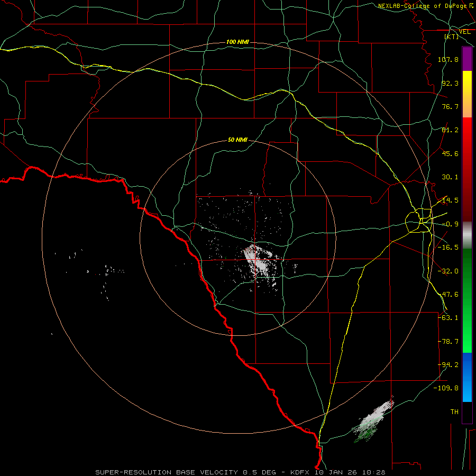Click the 76.7 legend value
The image size is (476, 476).
tap(450, 106)
